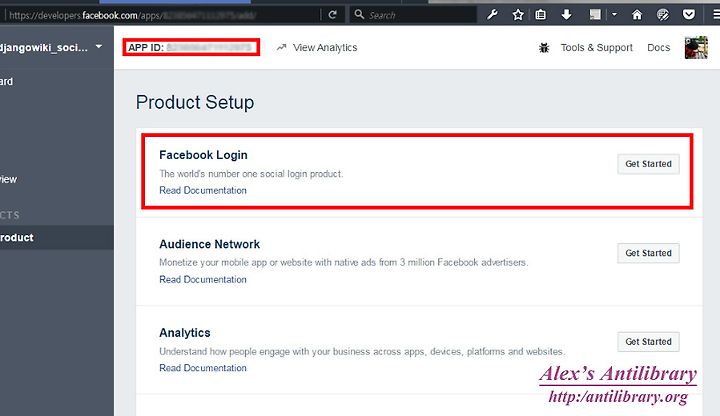Screen dimensions: 720x416
Task: Click Get Started for Audience Network
Action: (648, 253)
